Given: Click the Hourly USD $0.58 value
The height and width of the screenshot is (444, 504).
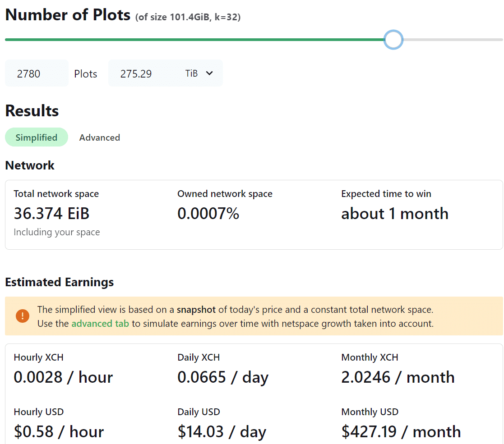Looking at the screenshot, I should point(59,431).
